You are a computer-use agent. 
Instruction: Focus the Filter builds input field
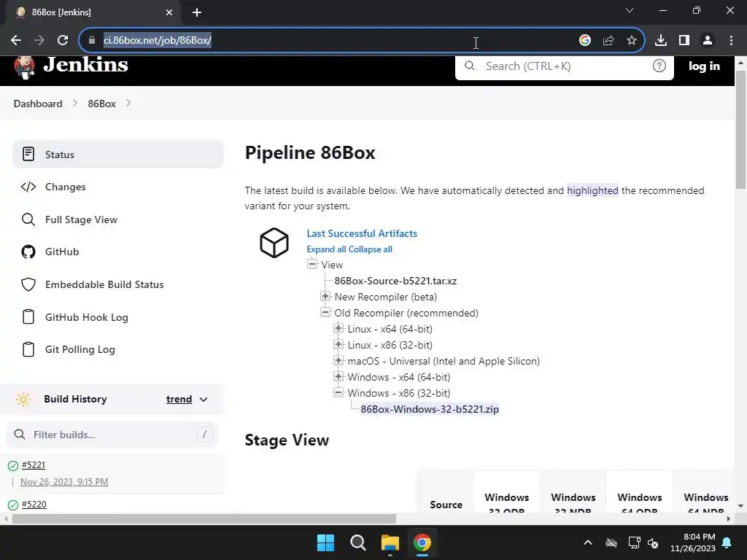[112, 435]
